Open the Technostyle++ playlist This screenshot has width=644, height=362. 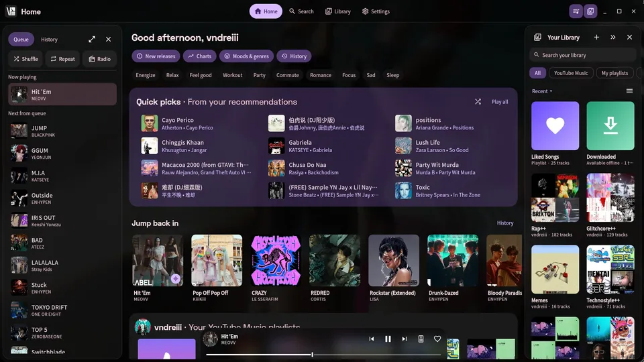pyautogui.click(x=610, y=277)
